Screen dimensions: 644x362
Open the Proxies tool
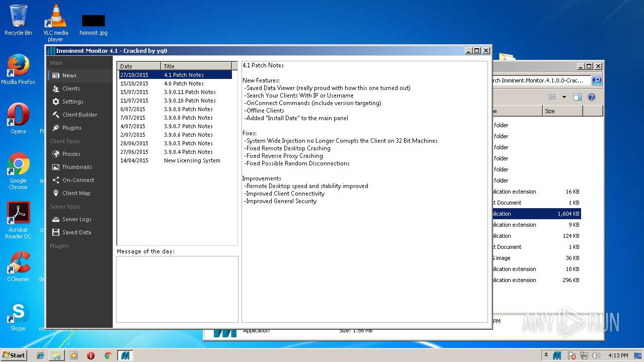tap(79, 154)
